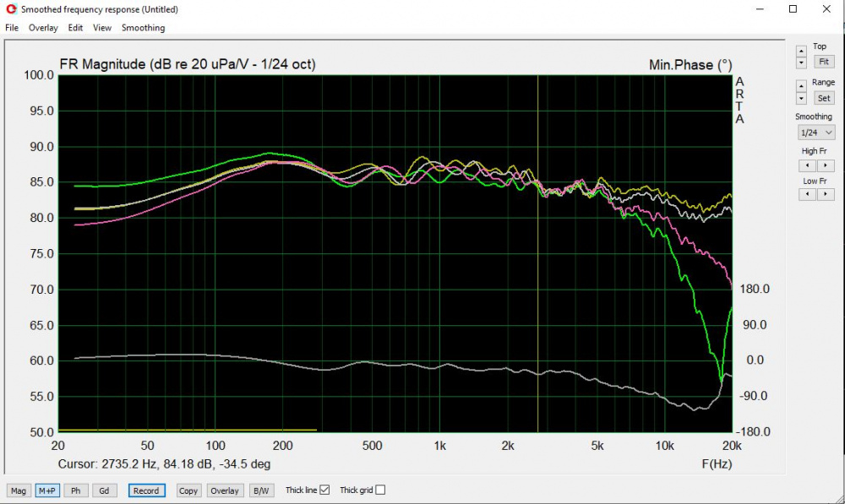
Task: Open the Overlay menu
Action: pos(43,28)
